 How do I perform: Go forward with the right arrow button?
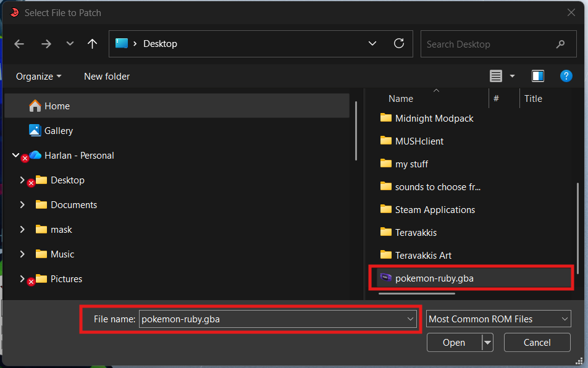pos(46,44)
